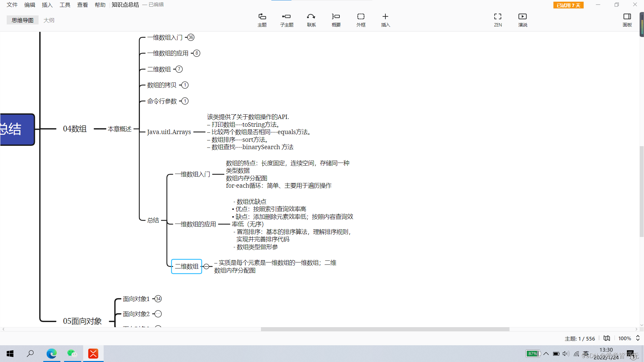Open the 插入 menu in menu bar
This screenshot has width=644, height=362.
tap(47, 5)
